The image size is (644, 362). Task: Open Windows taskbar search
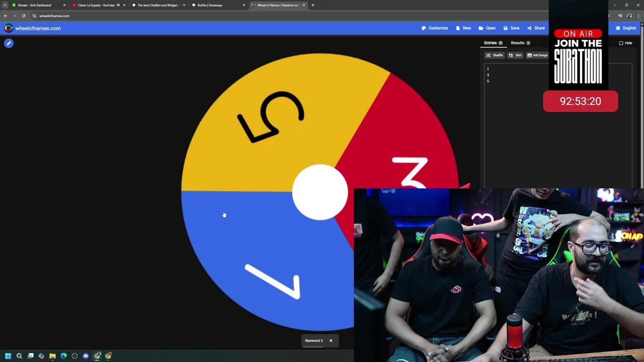click(x=19, y=356)
